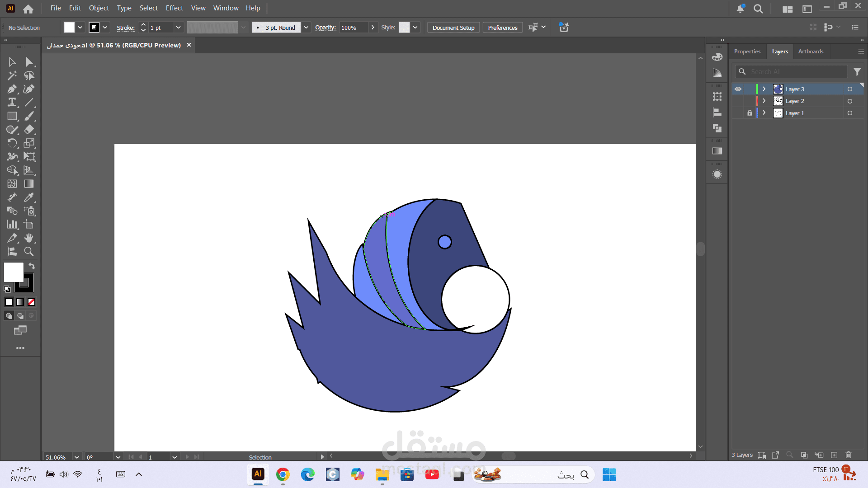The image size is (868, 488).
Task: Switch to the Artboards tab
Action: click(x=811, y=52)
